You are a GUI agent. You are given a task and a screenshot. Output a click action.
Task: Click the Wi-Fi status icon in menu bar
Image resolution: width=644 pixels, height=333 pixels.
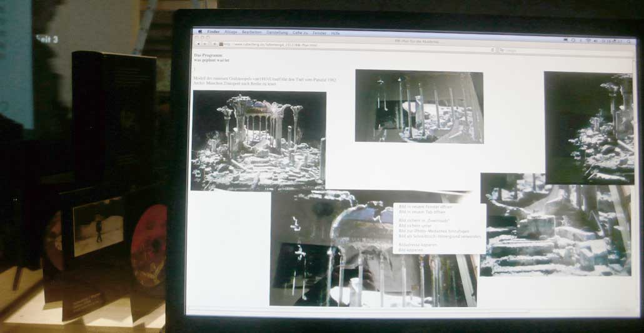pyautogui.click(x=588, y=41)
